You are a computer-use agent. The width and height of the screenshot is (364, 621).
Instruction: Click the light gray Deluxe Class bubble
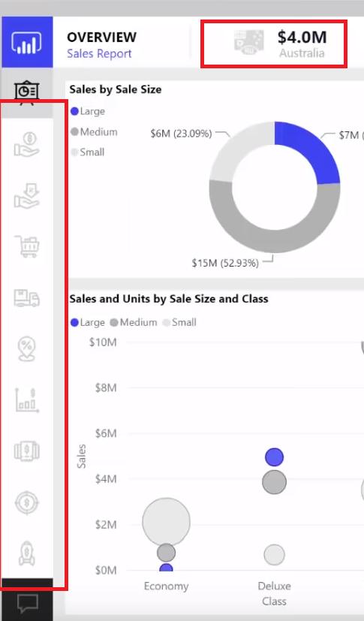(274, 554)
